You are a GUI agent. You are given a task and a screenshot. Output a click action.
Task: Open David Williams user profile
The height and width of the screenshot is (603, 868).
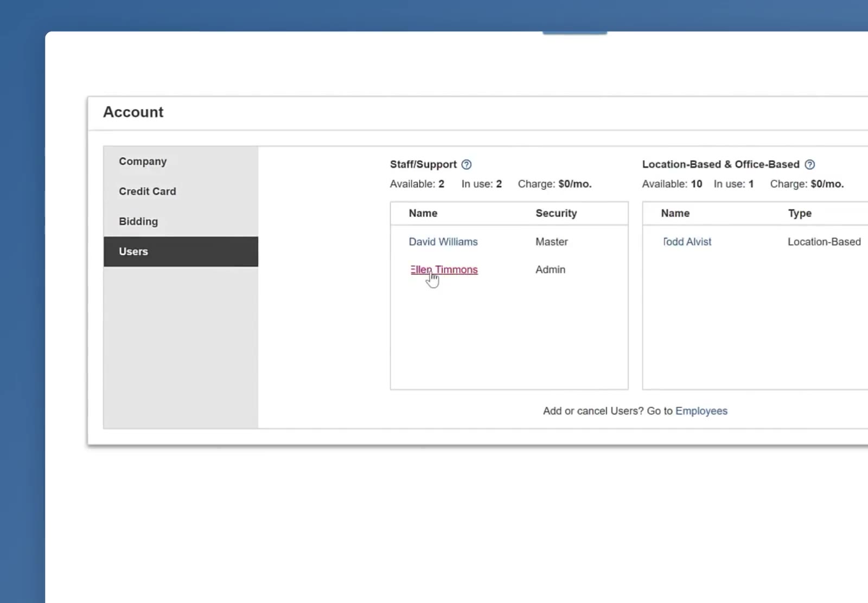[x=443, y=242]
